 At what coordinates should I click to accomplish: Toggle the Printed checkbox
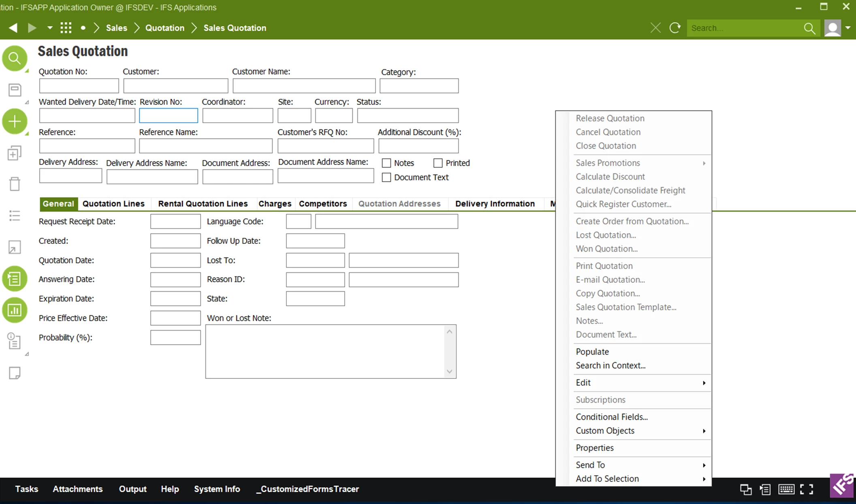pyautogui.click(x=438, y=163)
